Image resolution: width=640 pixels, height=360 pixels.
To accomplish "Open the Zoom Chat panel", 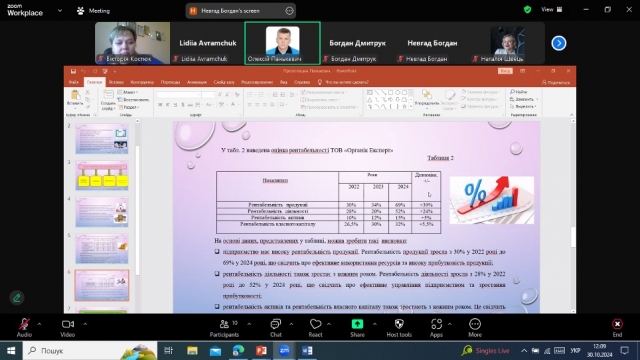I will point(276,328).
